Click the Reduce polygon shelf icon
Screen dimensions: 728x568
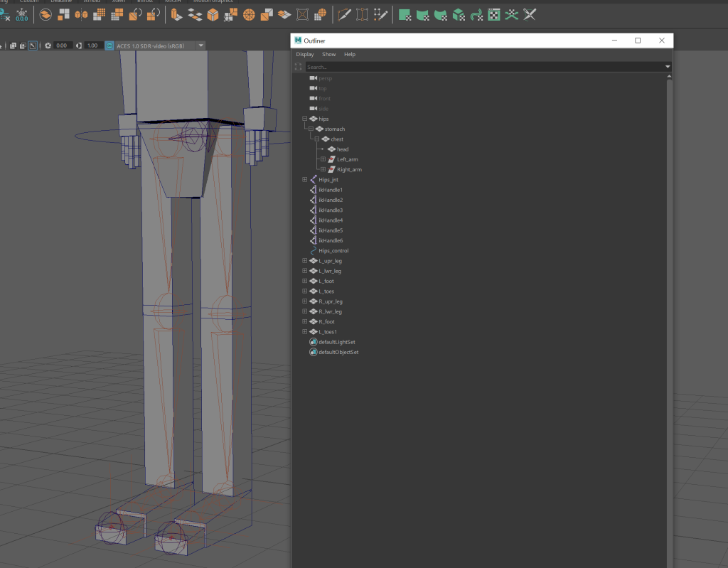click(x=117, y=15)
